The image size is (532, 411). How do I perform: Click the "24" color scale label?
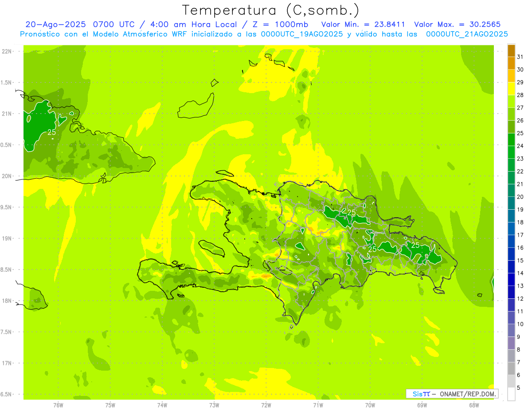pyautogui.click(x=520, y=146)
